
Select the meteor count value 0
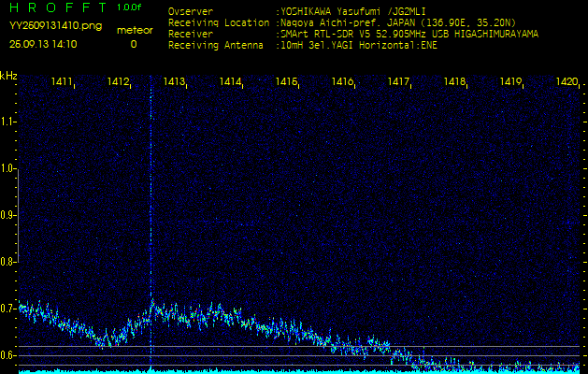[x=133, y=44]
